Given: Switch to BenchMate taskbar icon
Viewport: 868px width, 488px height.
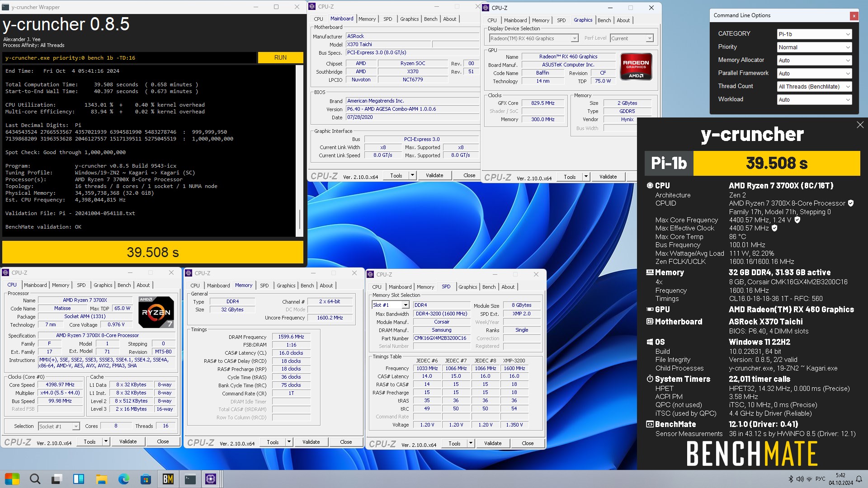Looking at the screenshot, I should pos(168,479).
